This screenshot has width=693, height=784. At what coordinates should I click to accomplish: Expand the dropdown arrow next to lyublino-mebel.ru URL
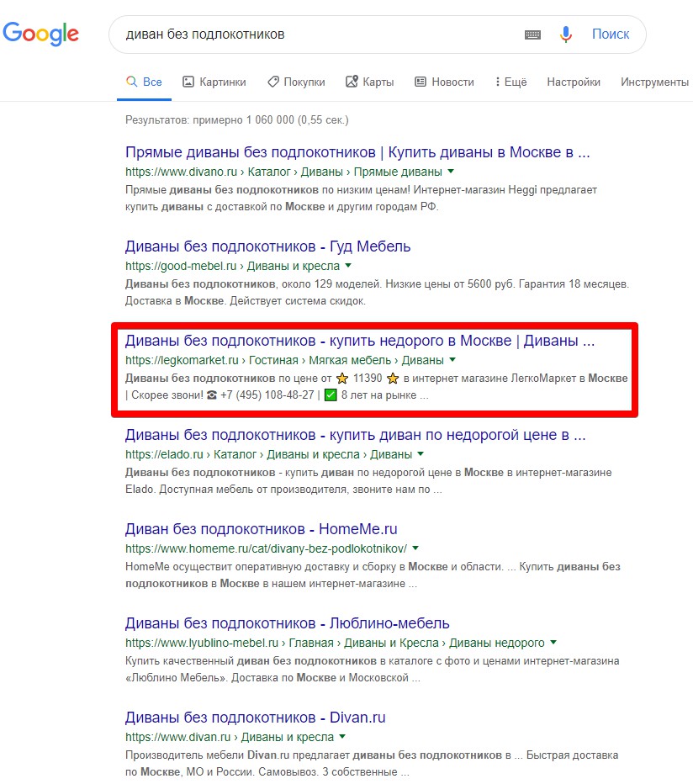coord(553,643)
